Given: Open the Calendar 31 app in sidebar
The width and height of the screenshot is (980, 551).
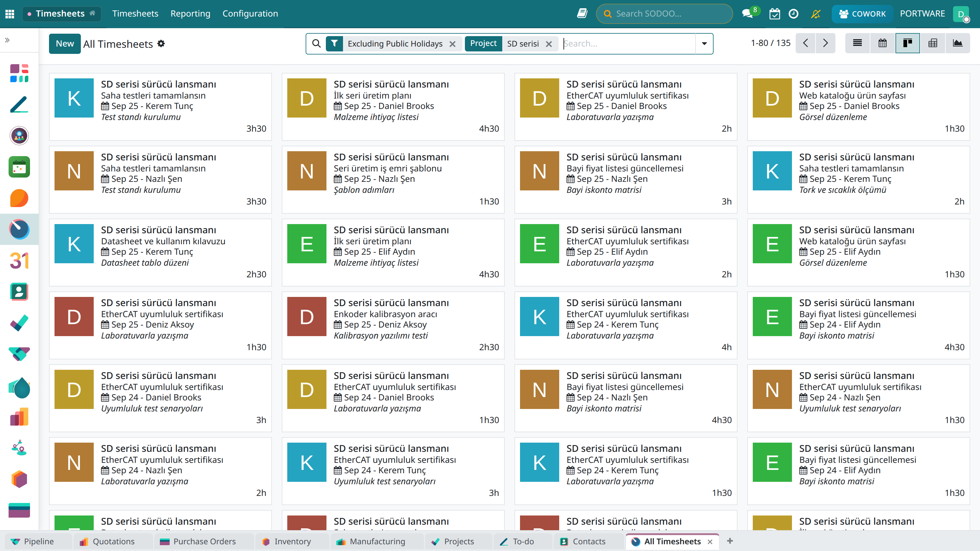Looking at the screenshot, I should 19,261.
